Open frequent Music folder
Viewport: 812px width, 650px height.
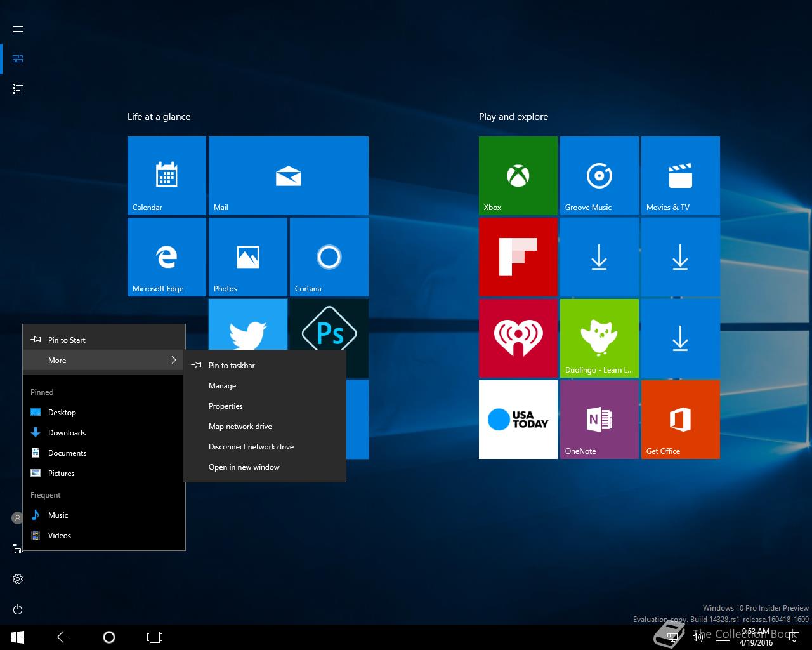pyautogui.click(x=104, y=515)
